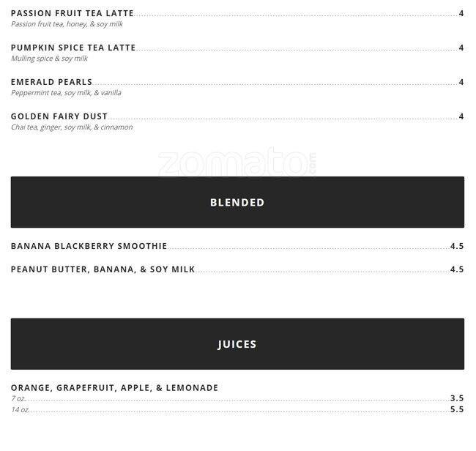This screenshot has width=476, height=451.
Task: Choose the 7 oz. juice size
Action: pyautogui.click(x=20, y=399)
